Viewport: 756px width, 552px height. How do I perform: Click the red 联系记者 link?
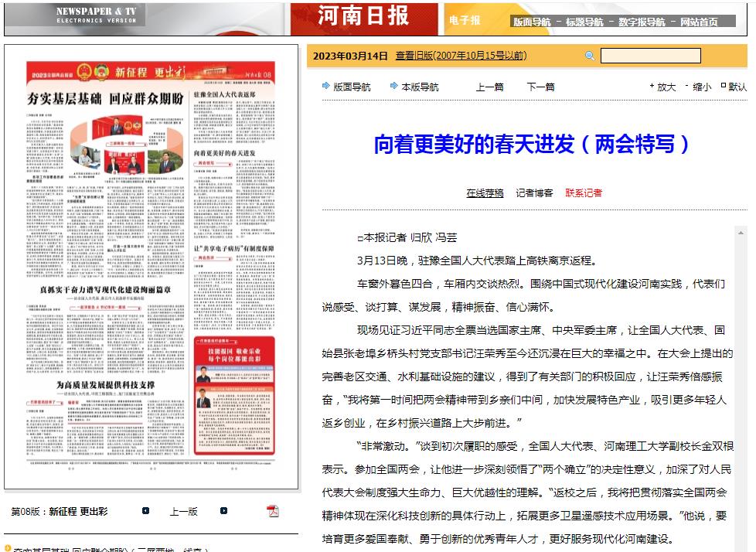click(x=584, y=193)
